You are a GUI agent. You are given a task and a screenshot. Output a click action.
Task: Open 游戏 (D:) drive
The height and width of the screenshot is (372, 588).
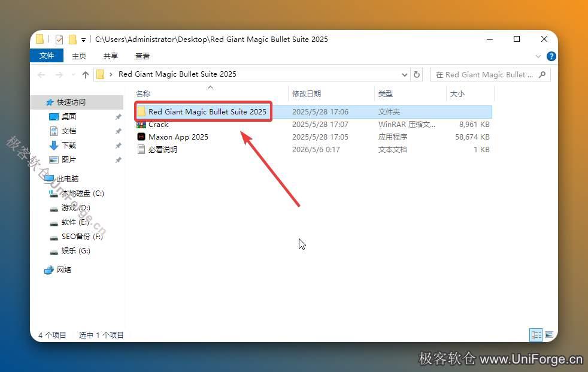(76, 208)
